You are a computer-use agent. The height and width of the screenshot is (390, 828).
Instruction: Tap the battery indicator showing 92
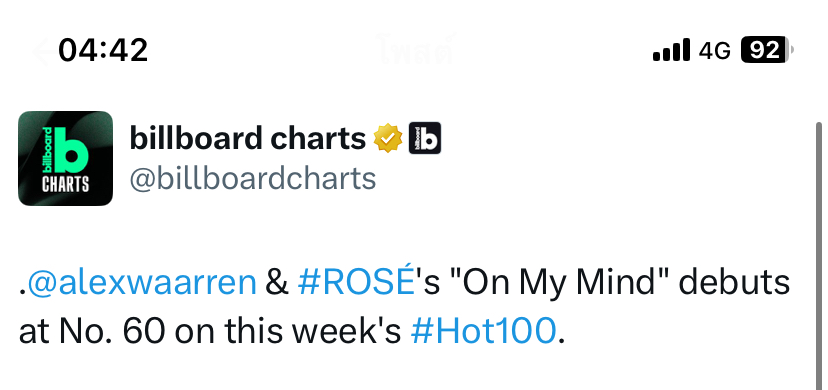(x=767, y=50)
